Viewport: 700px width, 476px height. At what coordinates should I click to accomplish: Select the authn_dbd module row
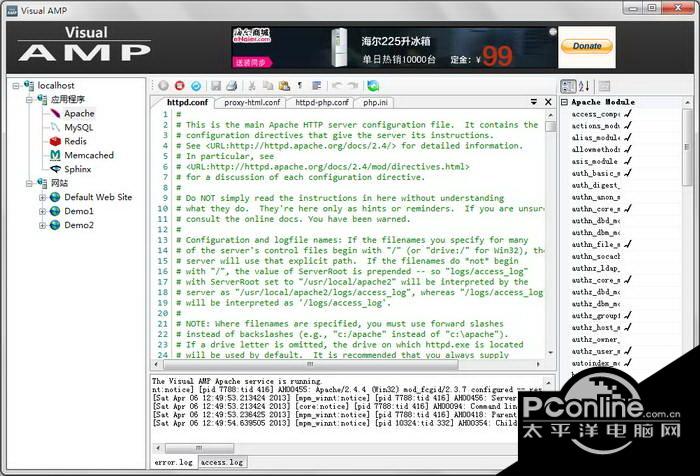pos(622,221)
